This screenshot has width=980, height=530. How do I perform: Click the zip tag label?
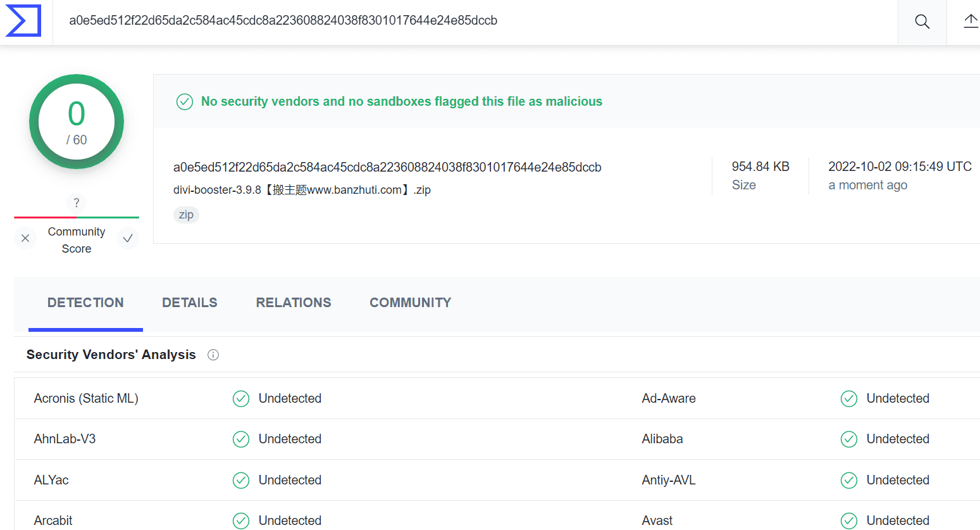(186, 215)
